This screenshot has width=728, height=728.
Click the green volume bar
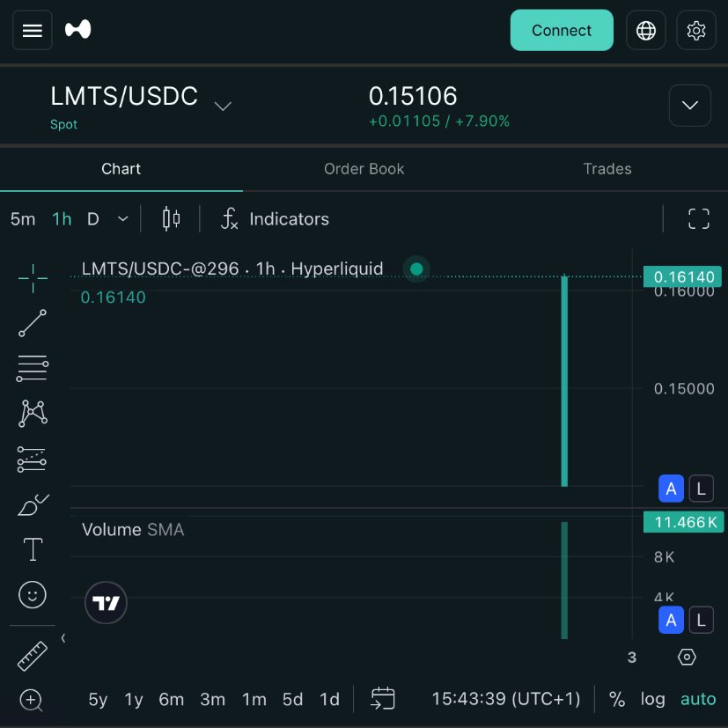(564, 580)
